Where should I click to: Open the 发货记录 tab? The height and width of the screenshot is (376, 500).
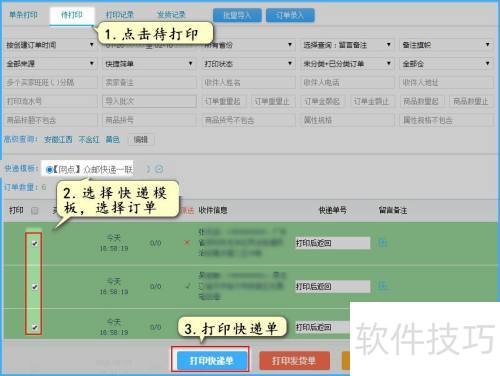(171, 15)
